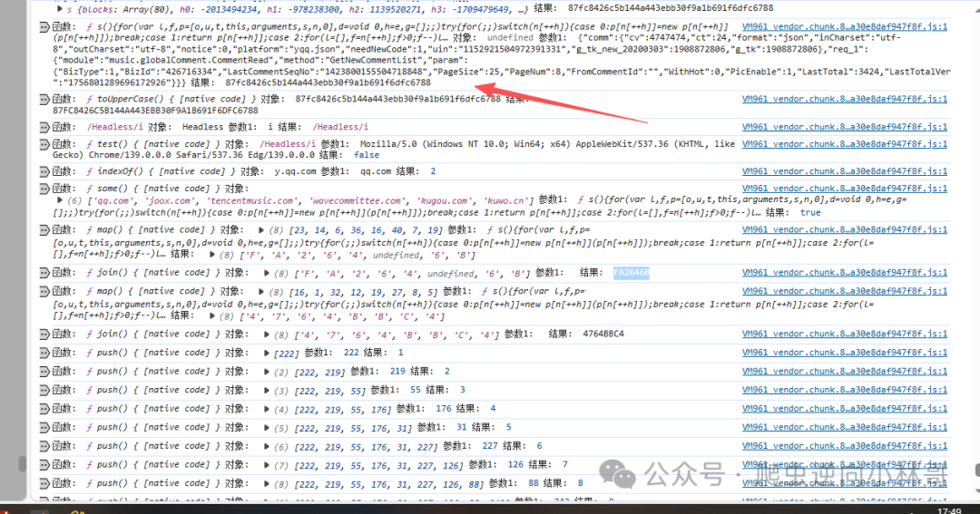This screenshot has height=514, width=980.
Task: Click the log icon beside the first map() entry
Action: (x=44, y=230)
